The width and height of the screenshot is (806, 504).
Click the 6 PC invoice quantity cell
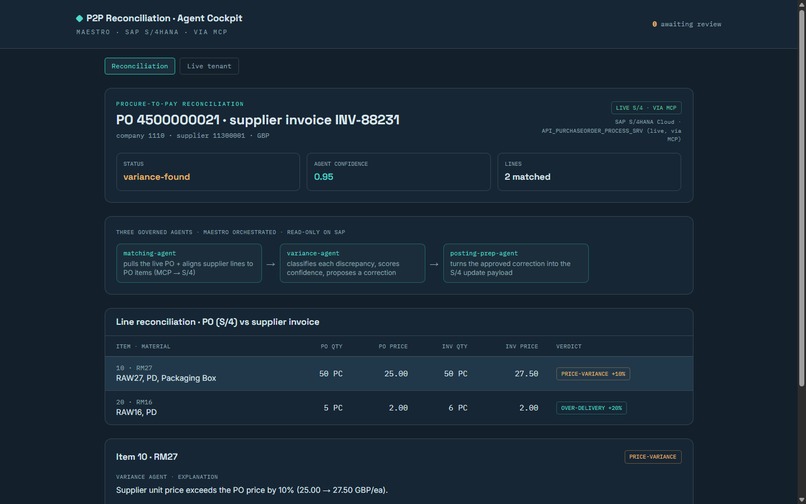(458, 408)
